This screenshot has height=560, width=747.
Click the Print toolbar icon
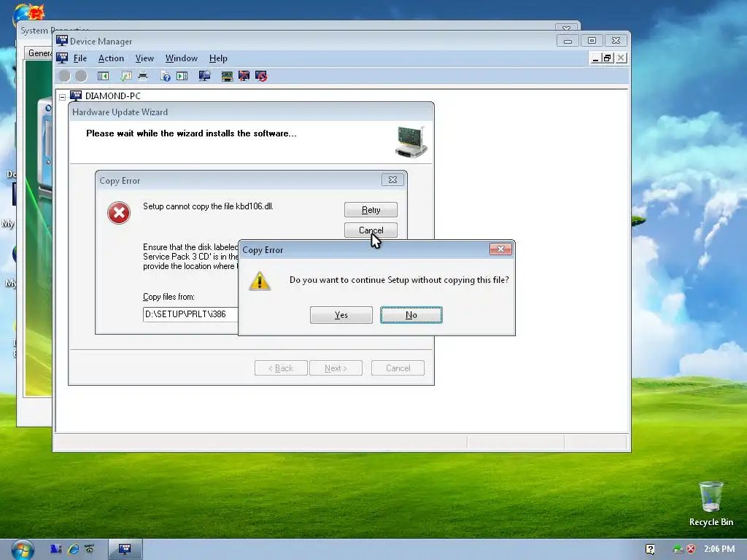(x=142, y=76)
